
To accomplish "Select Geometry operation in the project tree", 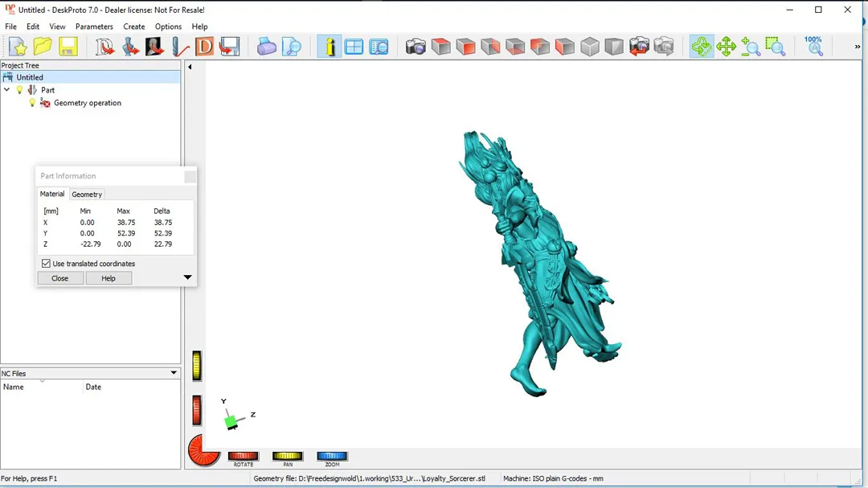I will click(88, 103).
